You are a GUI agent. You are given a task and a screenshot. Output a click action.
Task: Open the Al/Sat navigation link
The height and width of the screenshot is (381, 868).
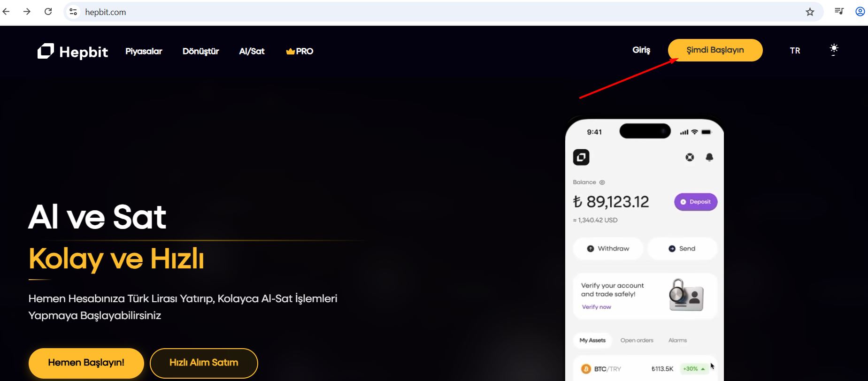tap(252, 51)
